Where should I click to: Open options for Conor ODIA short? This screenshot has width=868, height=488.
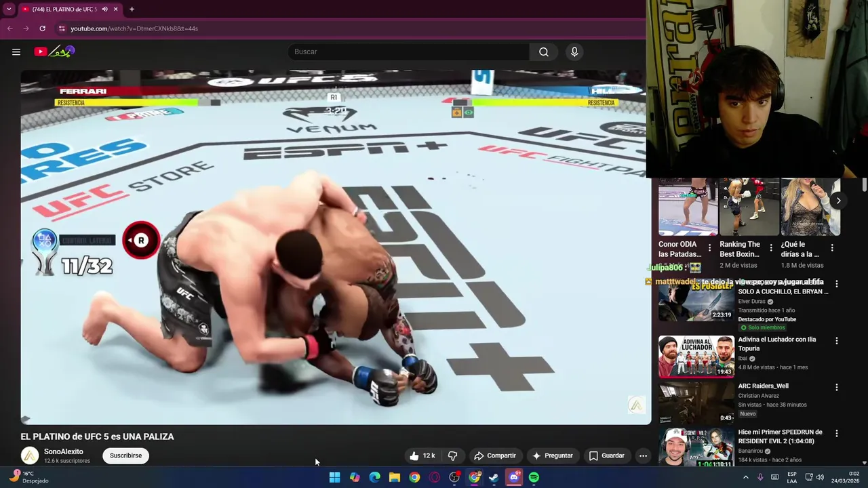pos(710,247)
